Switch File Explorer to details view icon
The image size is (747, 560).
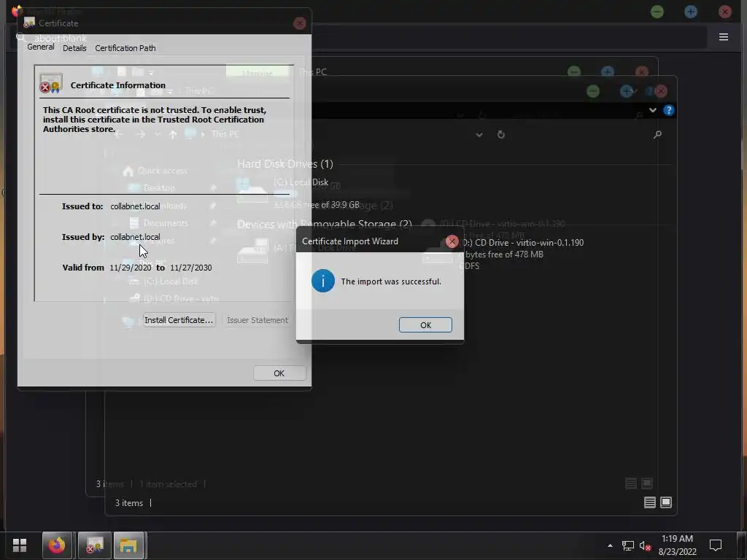tap(650, 502)
